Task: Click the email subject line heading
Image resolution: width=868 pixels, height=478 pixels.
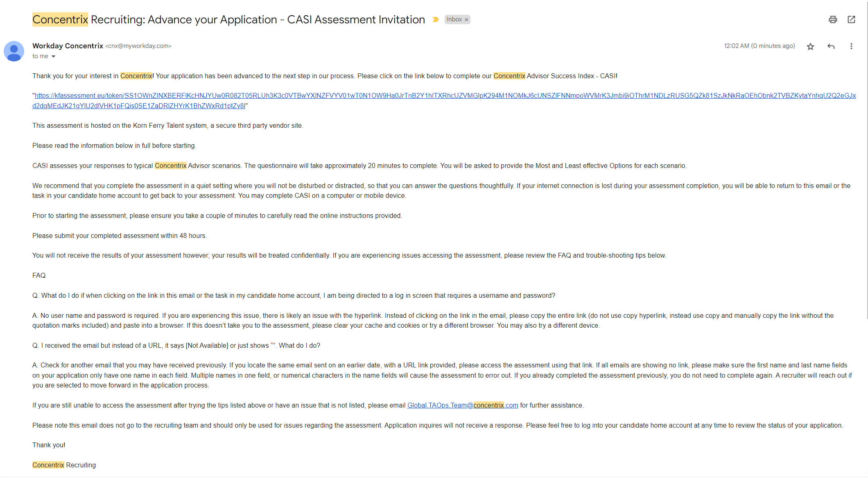Action: (x=228, y=20)
